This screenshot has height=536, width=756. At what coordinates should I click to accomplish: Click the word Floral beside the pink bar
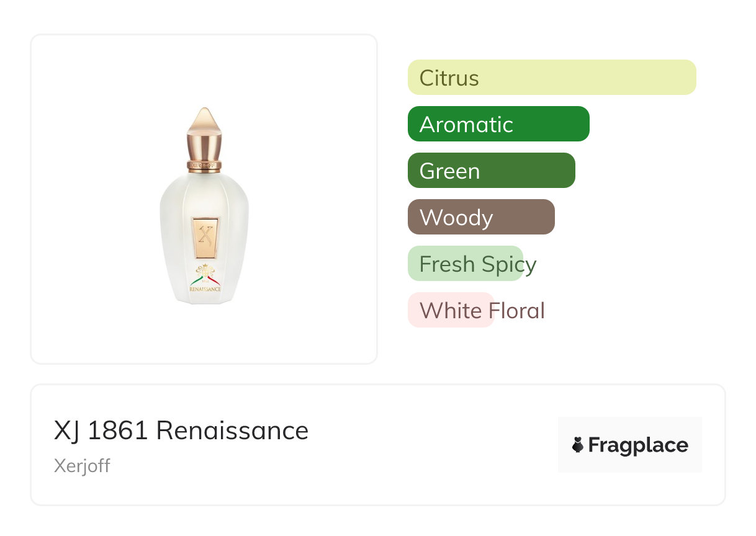click(x=516, y=310)
